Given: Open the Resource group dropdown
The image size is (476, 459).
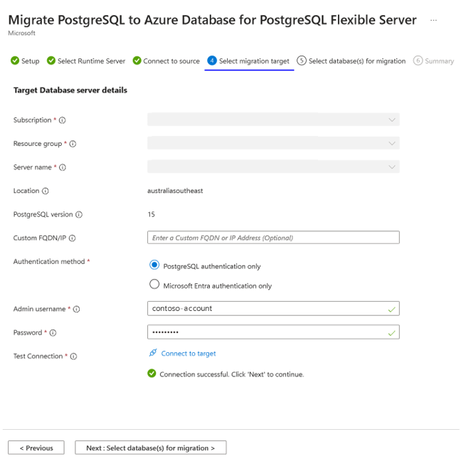Looking at the screenshot, I should pyautogui.click(x=273, y=143).
